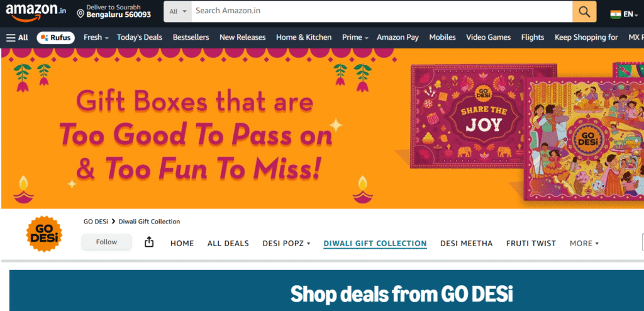Expand the DESI POPZ submenu
644x311 pixels.
pos(286,244)
